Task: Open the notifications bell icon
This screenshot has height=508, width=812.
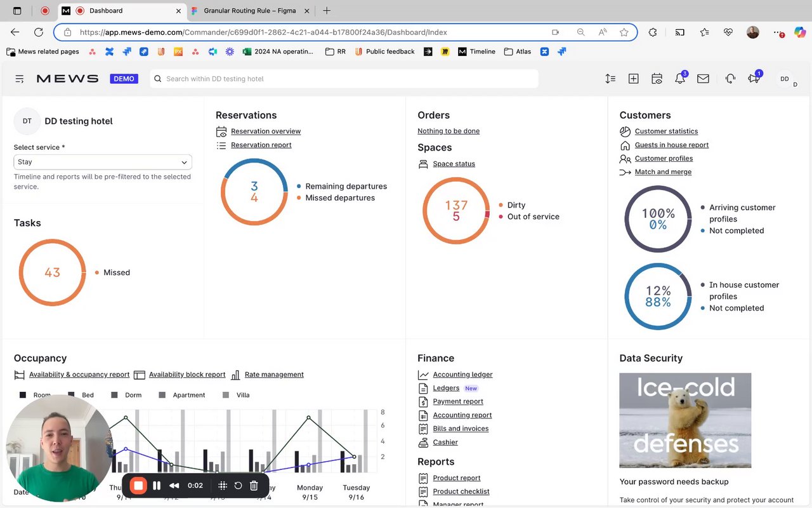Action: [x=680, y=79]
